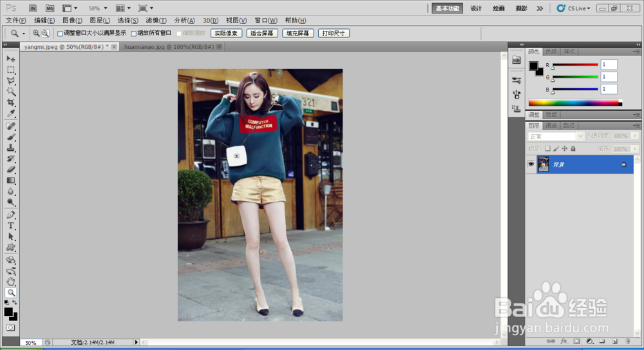Image resolution: width=644 pixels, height=350 pixels.
Task: Open the screen mode dropdown
Action: [146, 8]
